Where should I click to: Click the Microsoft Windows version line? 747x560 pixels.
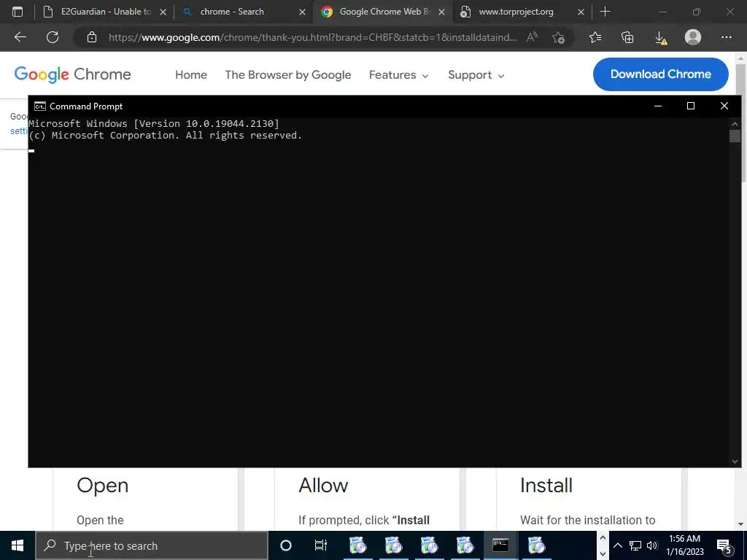(154, 123)
